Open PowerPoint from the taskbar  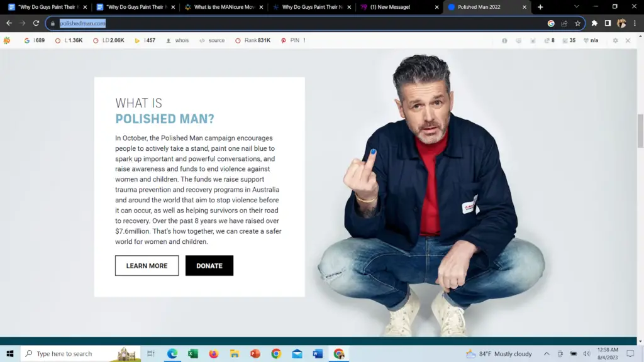255,353
